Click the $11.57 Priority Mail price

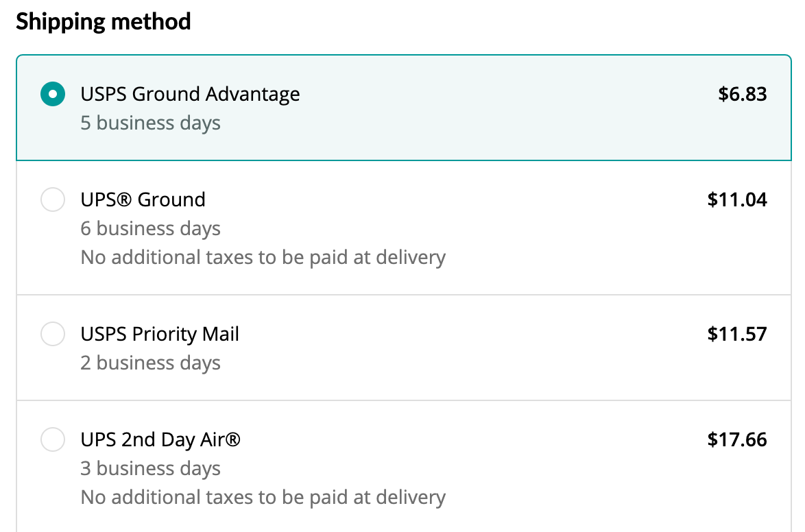pos(737,335)
